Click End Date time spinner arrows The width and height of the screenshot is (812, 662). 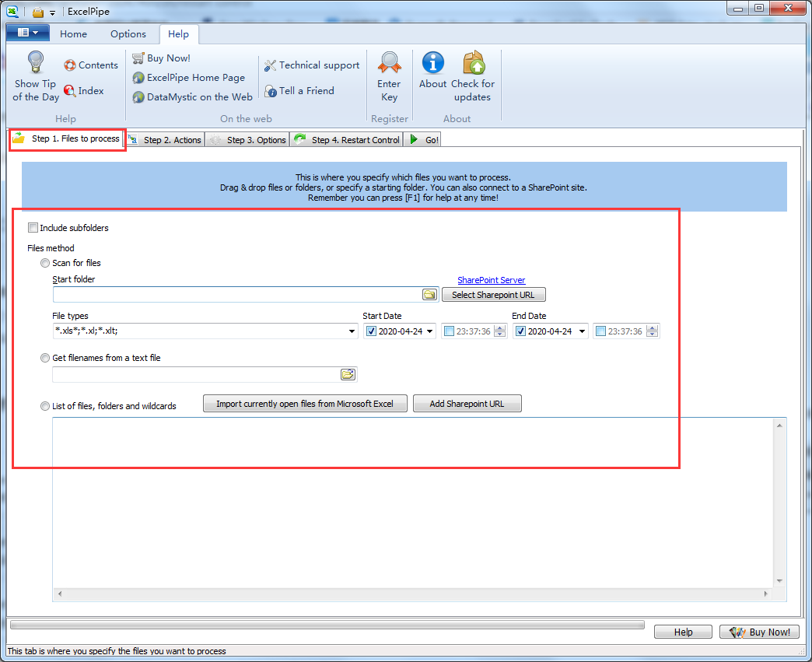(653, 331)
